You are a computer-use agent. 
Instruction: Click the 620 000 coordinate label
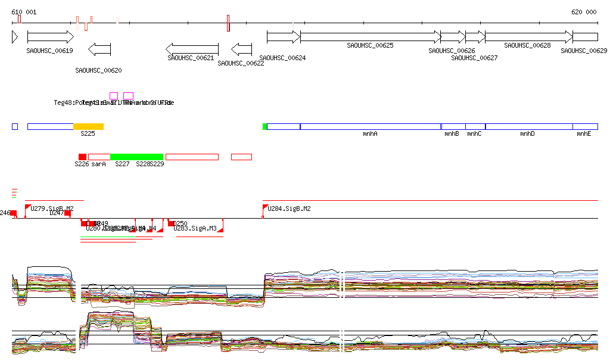pos(584,12)
